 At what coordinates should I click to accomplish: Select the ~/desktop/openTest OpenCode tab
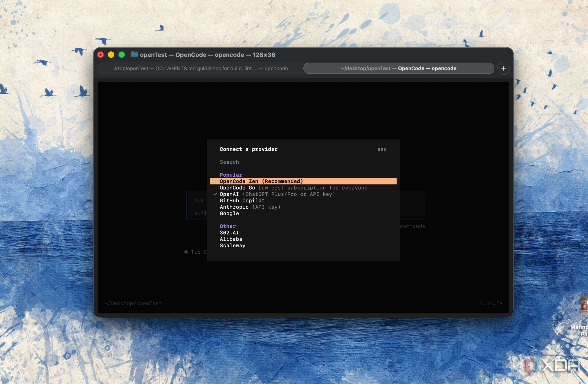pos(398,68)
